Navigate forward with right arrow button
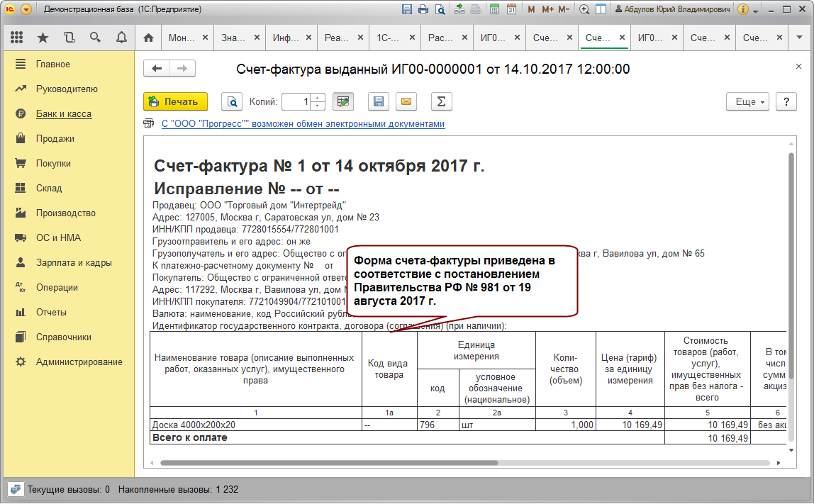Screen dimensions: 814x504 click(182, 68)
